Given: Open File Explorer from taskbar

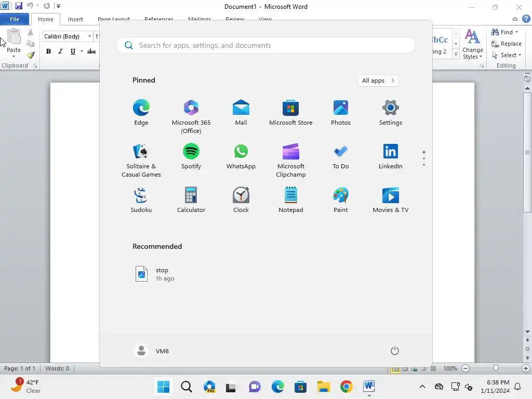Looking at the screenshot, I should (323, 387).
